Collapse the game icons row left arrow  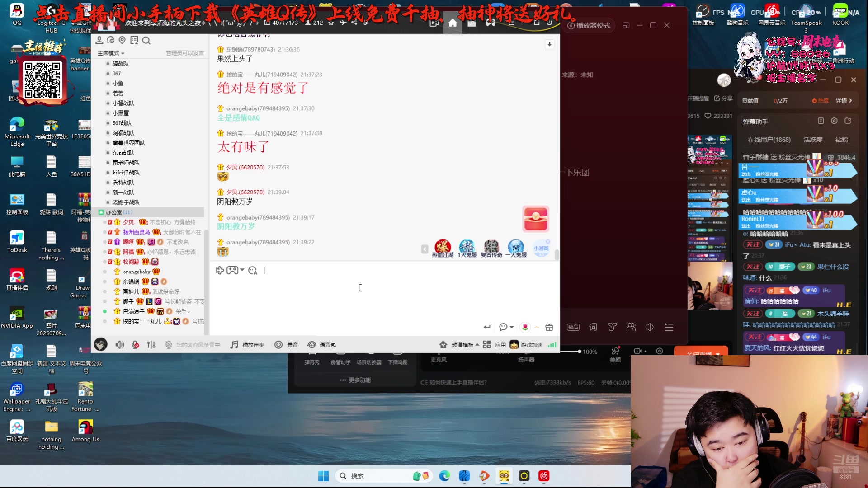[425, 249]
